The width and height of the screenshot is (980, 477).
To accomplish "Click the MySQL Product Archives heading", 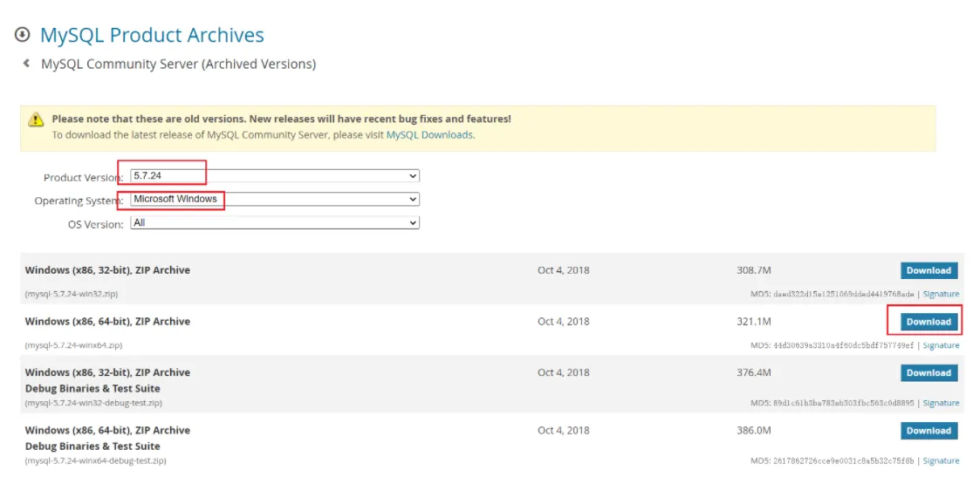I will (x=152, y=35).
